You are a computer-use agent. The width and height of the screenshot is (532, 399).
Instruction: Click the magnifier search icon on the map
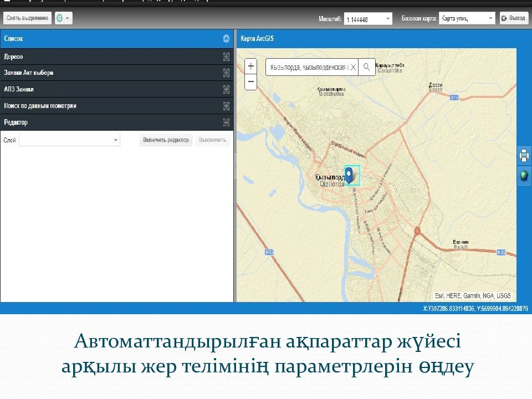click(x=366, y=67)
